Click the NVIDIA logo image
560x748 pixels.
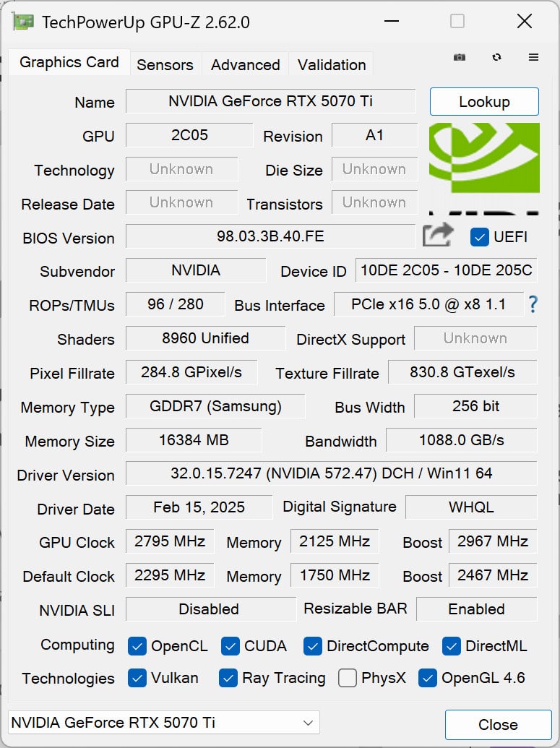click(484, 169)
